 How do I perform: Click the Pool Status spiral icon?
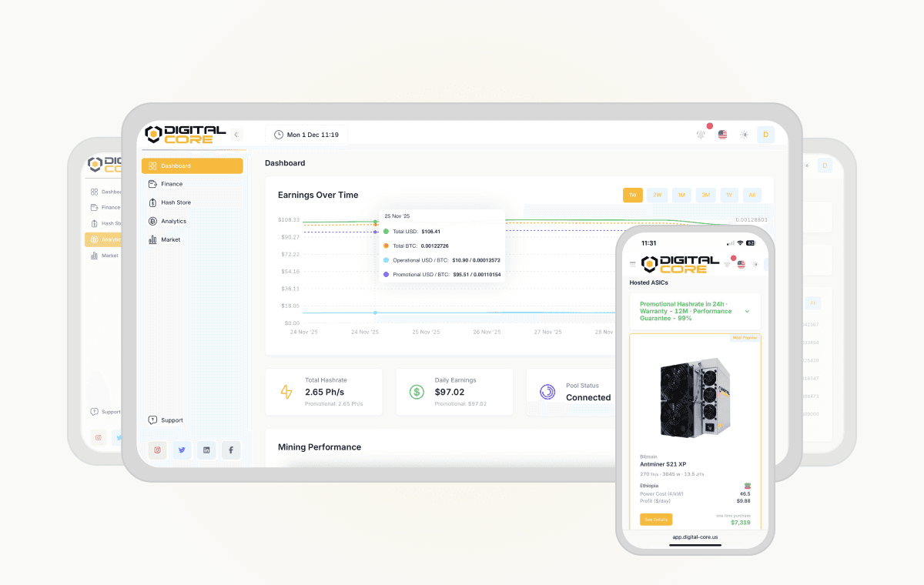(x=547, y=392)
